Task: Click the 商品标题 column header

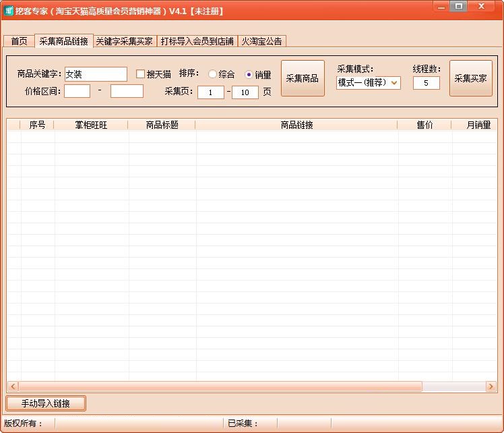Action: [162, 125]
